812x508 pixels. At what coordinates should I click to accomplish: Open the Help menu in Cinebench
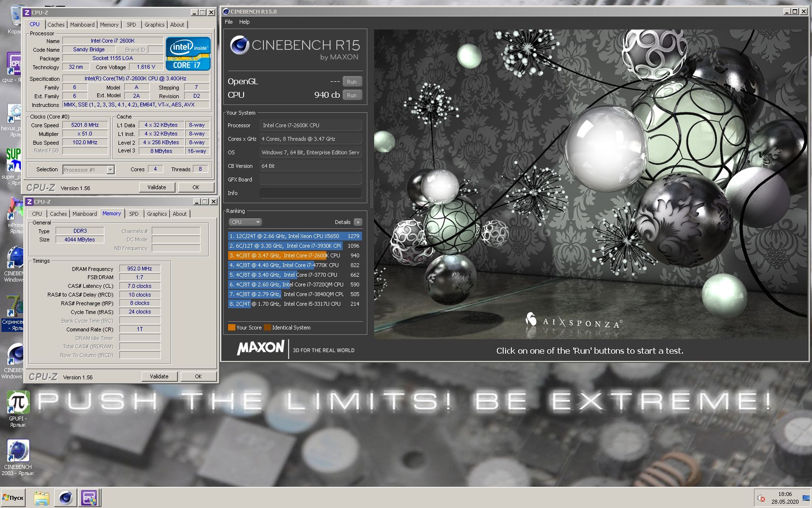coord(245,22)
